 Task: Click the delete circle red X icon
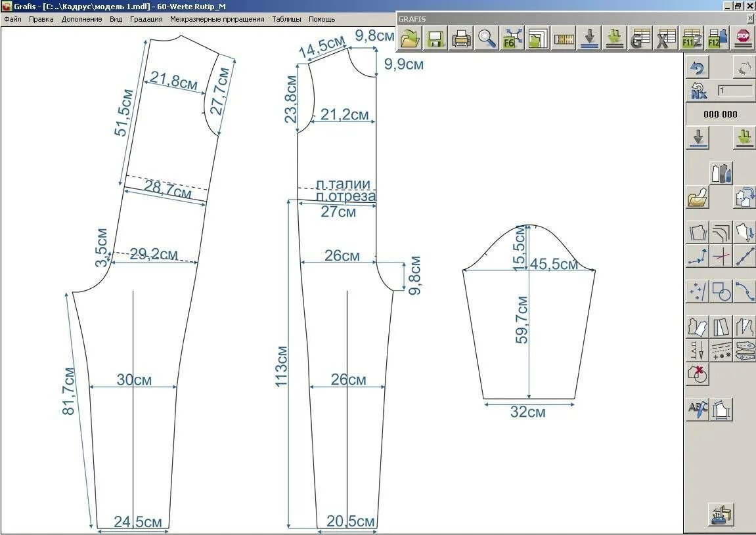coord(698,374)
